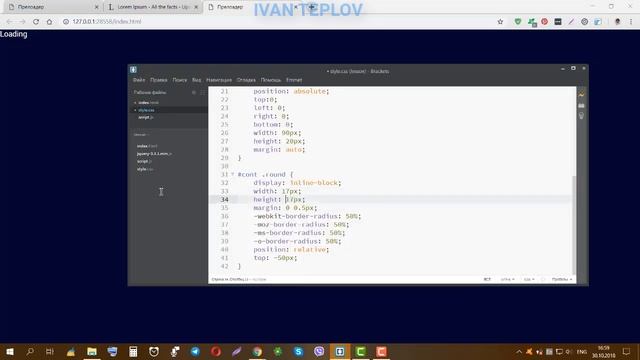Open Viber from the taskbar
Screen dimensions: 640x360
319,351
